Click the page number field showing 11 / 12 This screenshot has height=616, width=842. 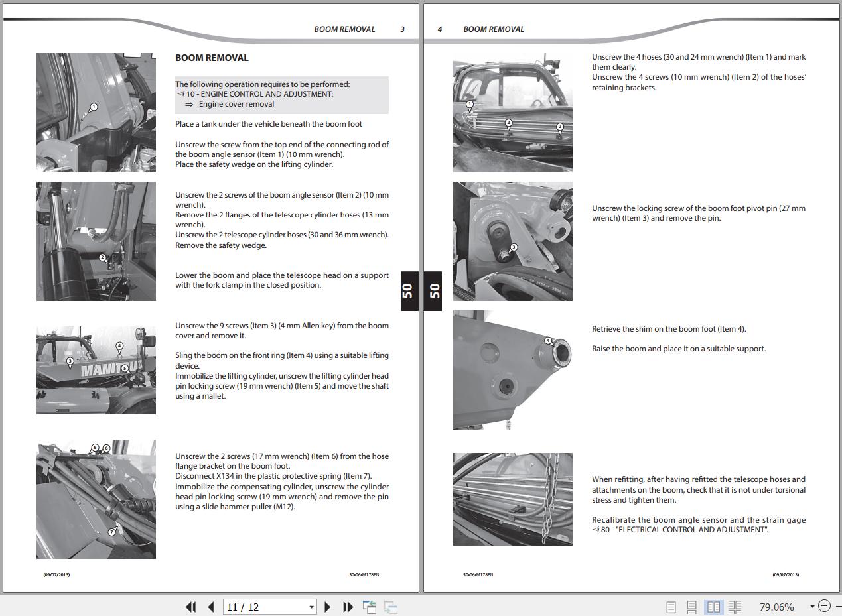pos(265,607)
